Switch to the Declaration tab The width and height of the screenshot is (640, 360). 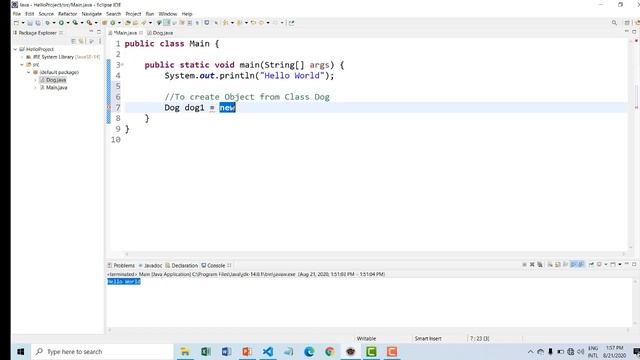(x=182, y=265)
